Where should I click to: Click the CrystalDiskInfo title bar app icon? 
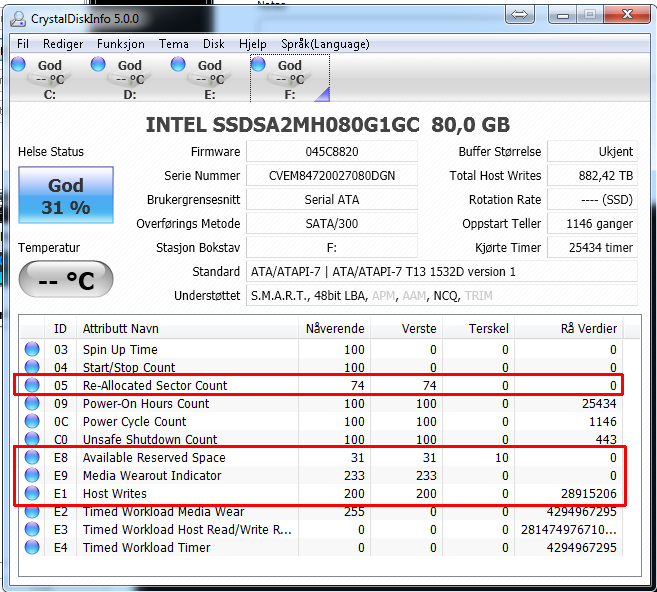(18, 18)
